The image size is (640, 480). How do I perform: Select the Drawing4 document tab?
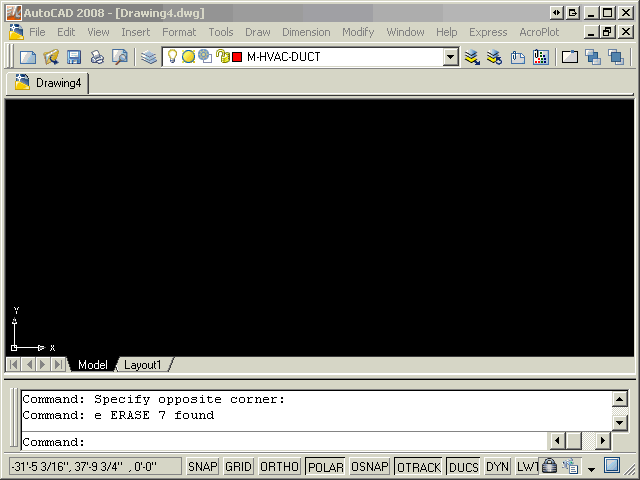pyautogui.click(x=48, y=83)
